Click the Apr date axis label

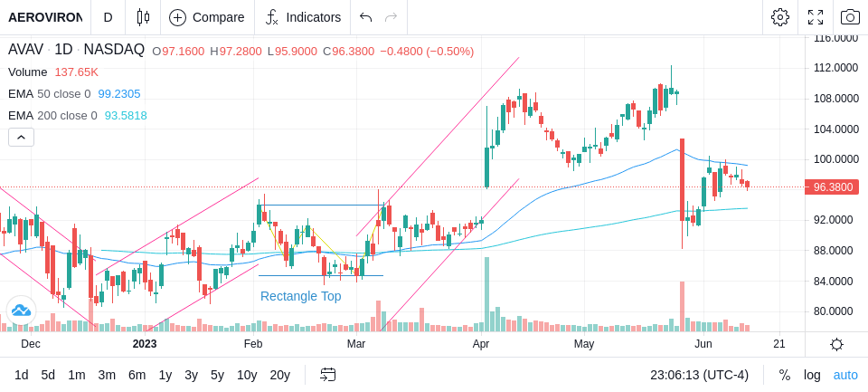482,344
